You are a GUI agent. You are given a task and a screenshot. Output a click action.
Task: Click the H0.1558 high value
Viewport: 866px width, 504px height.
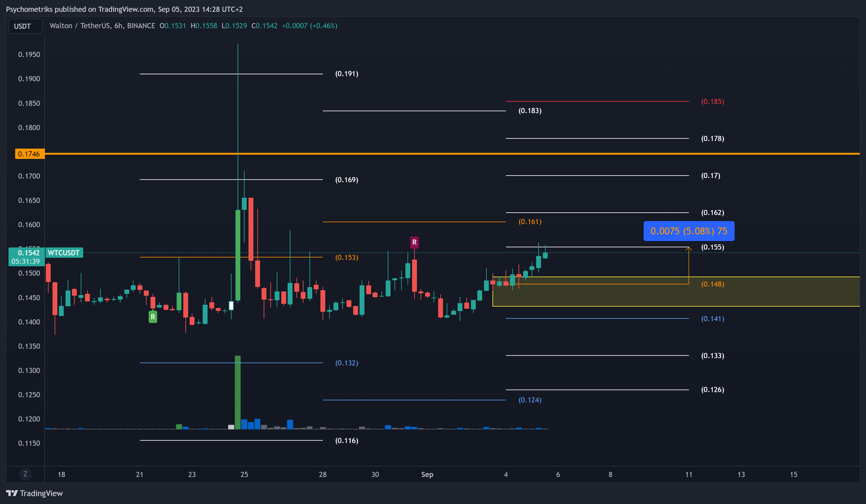click(204, 26)
